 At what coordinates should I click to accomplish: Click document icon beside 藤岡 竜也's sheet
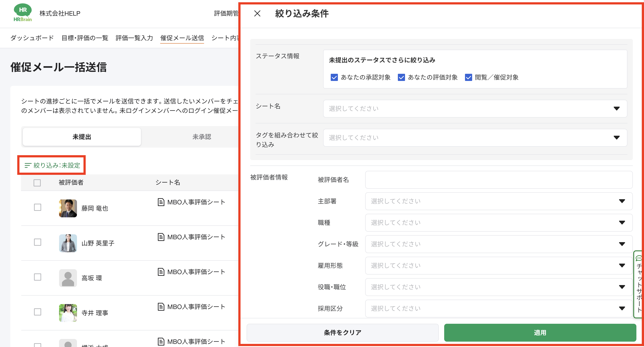[161, 202]
